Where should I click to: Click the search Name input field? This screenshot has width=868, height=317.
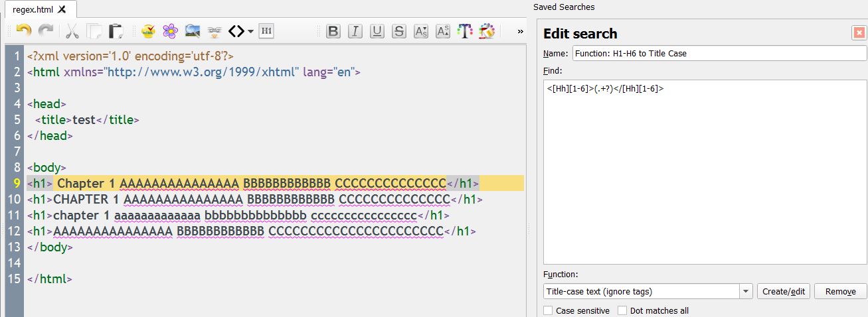click(x=719, y=53)
